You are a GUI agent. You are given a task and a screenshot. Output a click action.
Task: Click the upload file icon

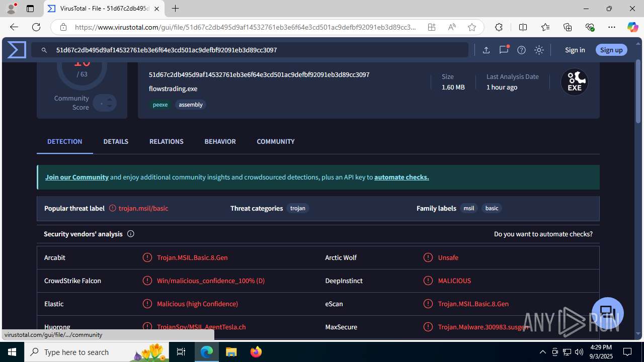coord(486,50)
